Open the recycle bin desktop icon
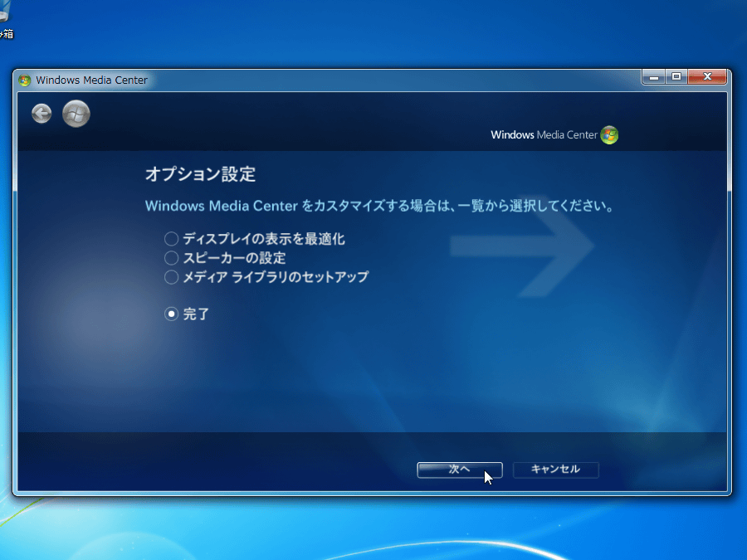Screen dimensions: 747x560 6,19
